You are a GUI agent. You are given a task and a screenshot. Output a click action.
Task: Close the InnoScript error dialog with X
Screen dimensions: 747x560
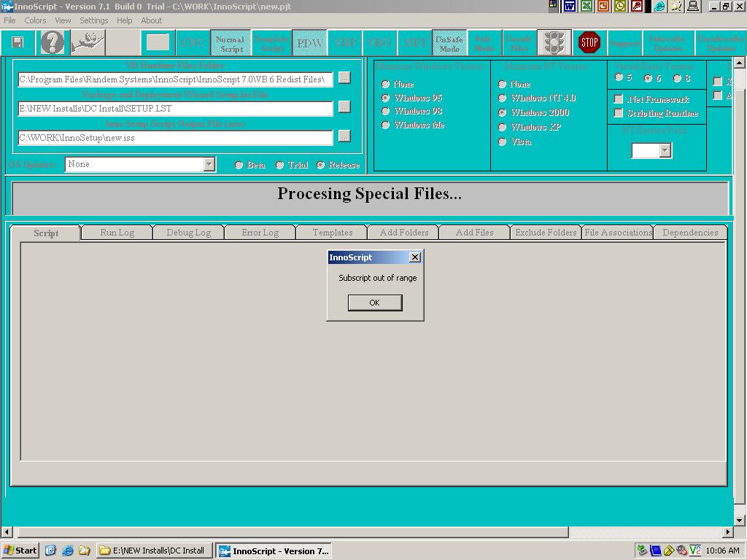click(415, 257)
